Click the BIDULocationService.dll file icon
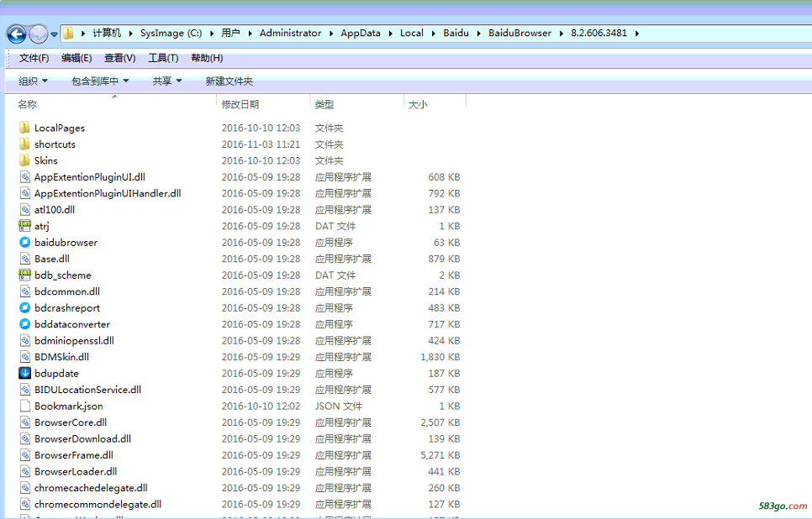812x519 pixels. (x=25, y=390)
